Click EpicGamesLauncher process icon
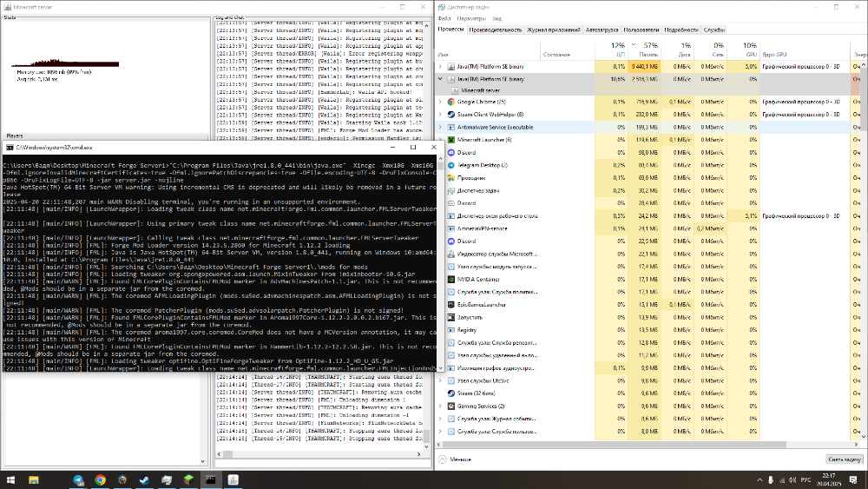 451,305
